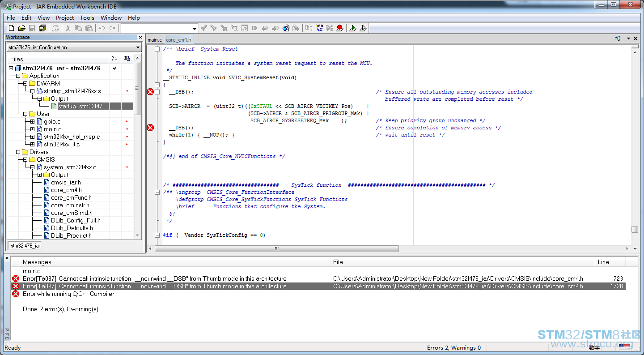Select the core_cm4.h editor tab

tap(178, 40)
